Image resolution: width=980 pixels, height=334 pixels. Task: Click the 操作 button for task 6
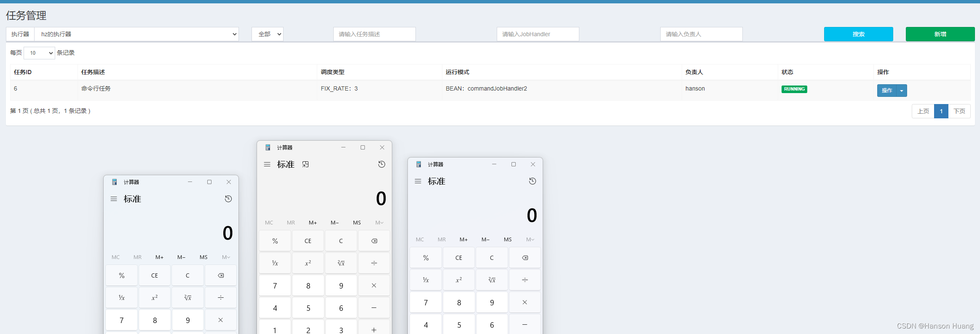coord(887,91)
